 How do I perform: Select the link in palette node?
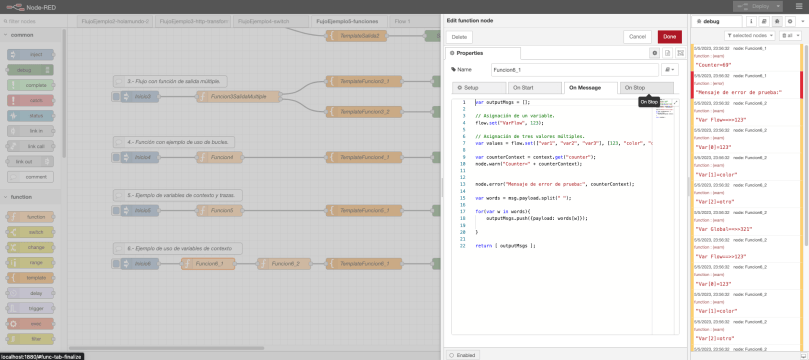click(x=31, y=131)
